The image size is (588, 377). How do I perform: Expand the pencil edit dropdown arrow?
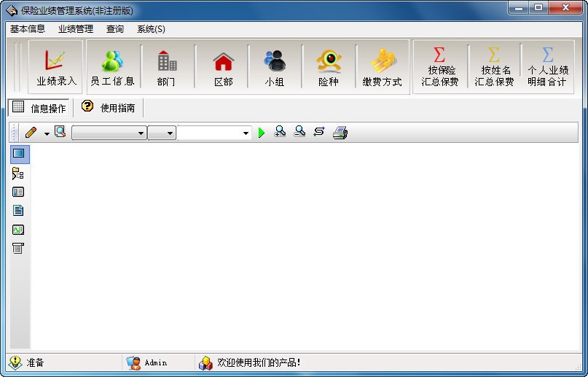pos(47,133)
